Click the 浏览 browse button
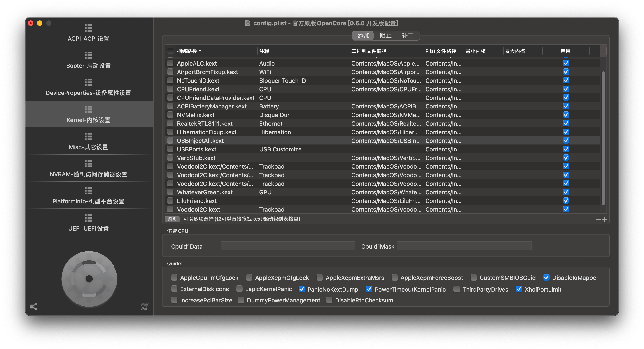The height and width of the screenshot is (349, 644). coord(172,219)
